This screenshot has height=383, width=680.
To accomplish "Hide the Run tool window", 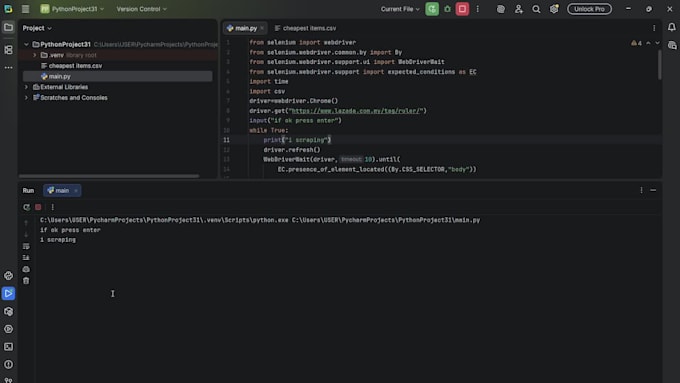I will [653, 190].
